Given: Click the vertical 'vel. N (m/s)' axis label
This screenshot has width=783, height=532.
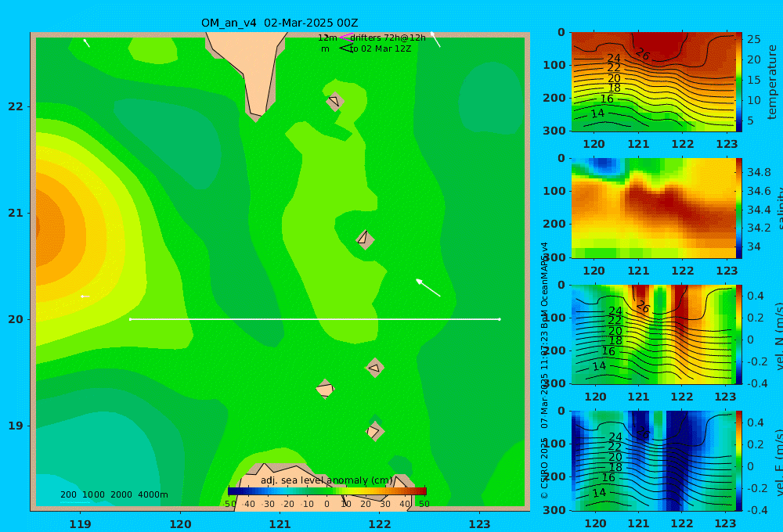Looking at the screenshot, I should pyautogui.click(x=778, y=336).
